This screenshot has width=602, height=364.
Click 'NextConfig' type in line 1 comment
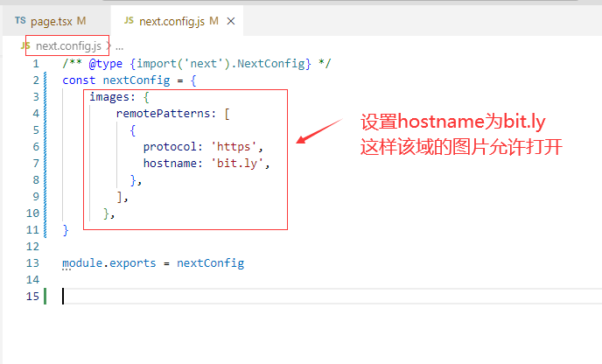click(x=271, y=63)
